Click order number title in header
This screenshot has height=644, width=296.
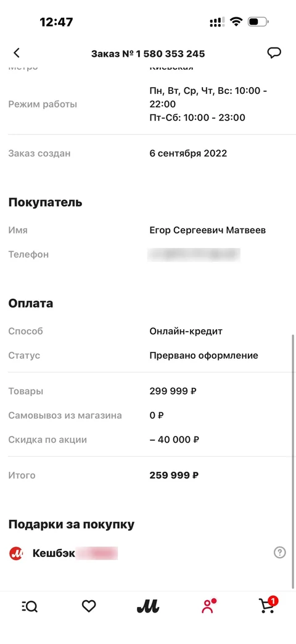(x=148, y=54)
